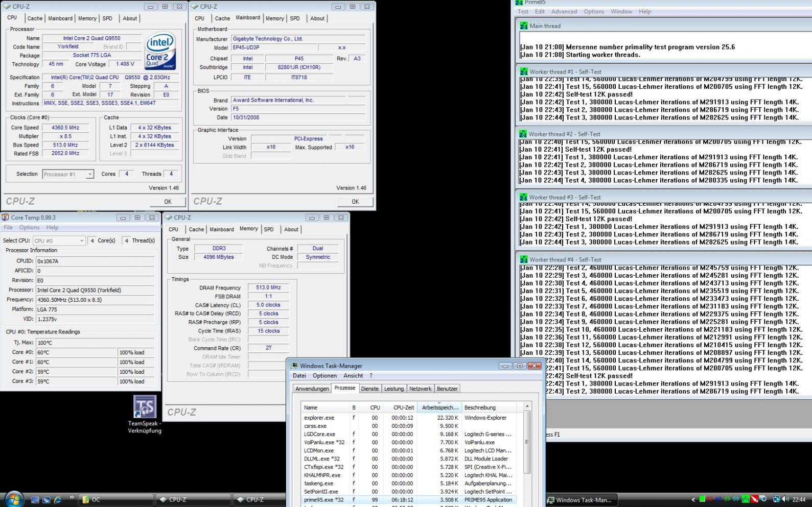Click the Core Temp window title icon
The height and width of the screenshot is (507, 812).
coord(5,218)
